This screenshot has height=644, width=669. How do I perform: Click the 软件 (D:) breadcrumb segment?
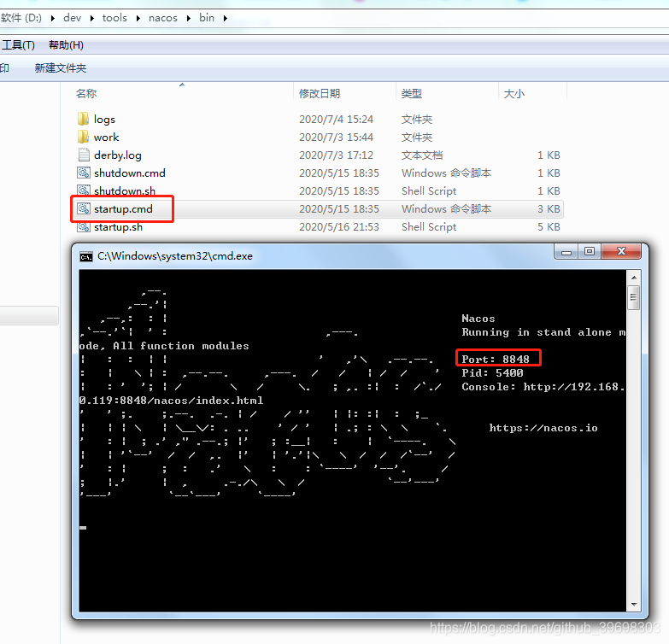tap(21, 18)
